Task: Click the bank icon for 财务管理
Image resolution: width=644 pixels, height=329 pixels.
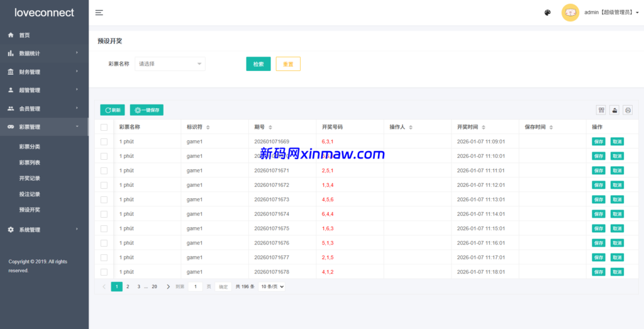Action: tap(11, 72)
